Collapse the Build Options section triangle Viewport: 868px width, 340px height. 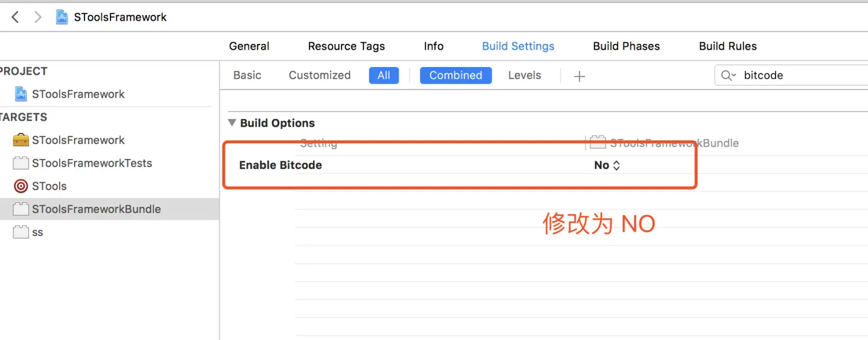pos(232,123)
